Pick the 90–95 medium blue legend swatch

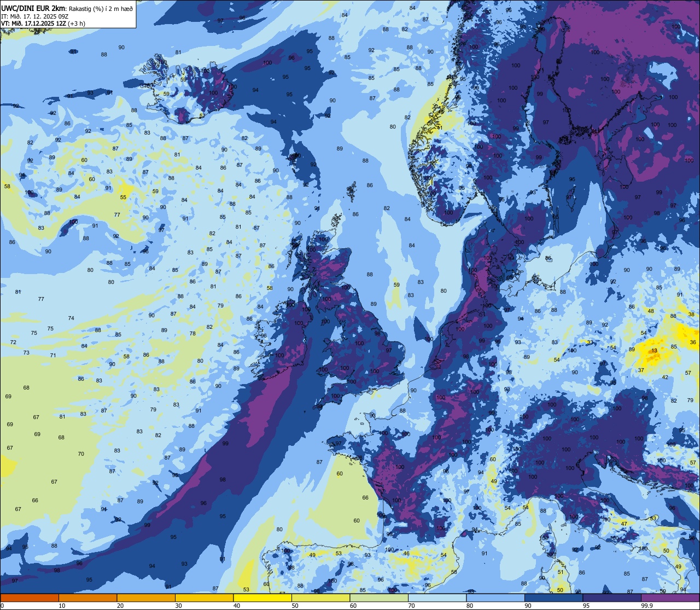(x=553, y=597)
